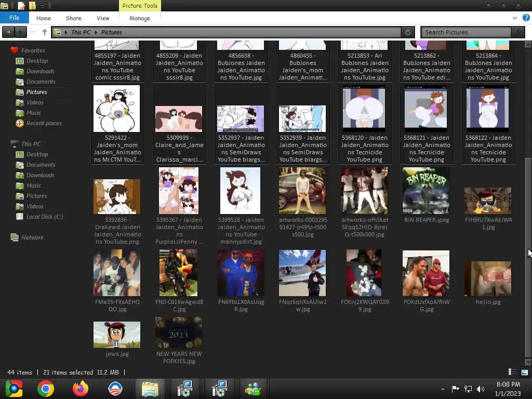This screenshot has width=532, height=399.
Task: Select the BIN REAPER.jpeg thumbnail
Action: coord(426,191)
